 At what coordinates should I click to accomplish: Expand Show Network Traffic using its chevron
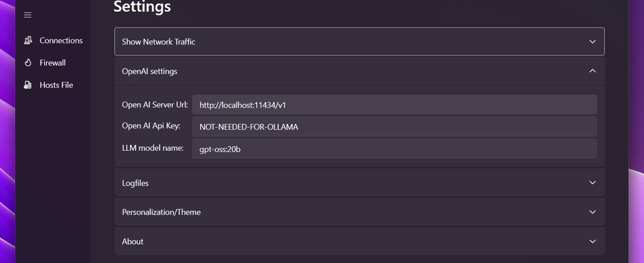[592, 41]
